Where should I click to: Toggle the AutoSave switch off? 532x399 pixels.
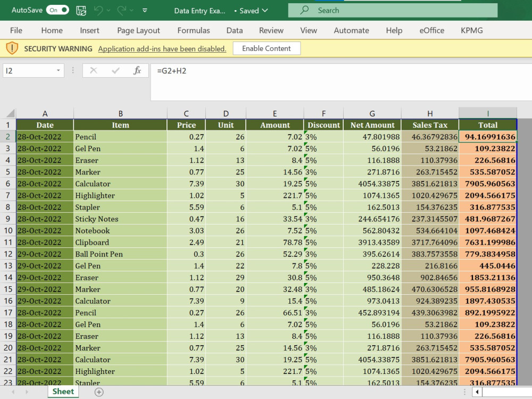click(x=57, y=10)
